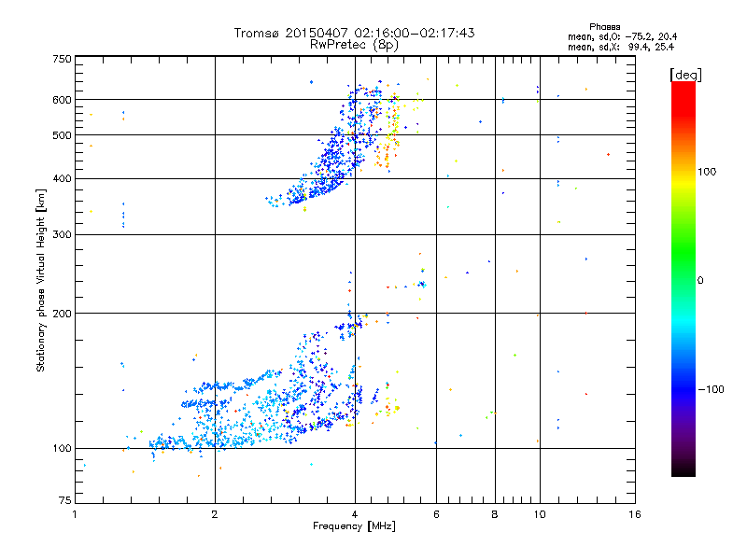The image size is (747, 560).
Task: Click the x-axis tick label '8'
Action: click(x=495, y=514)
